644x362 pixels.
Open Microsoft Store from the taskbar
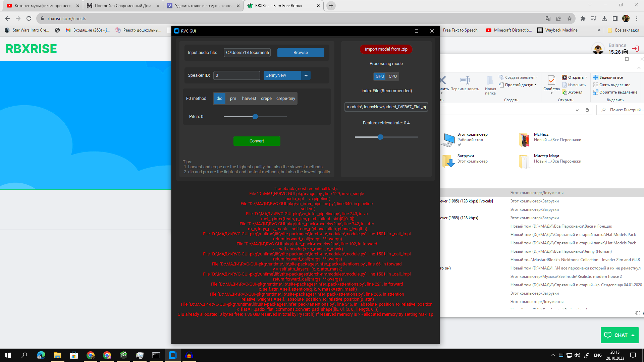coord(74,355)
